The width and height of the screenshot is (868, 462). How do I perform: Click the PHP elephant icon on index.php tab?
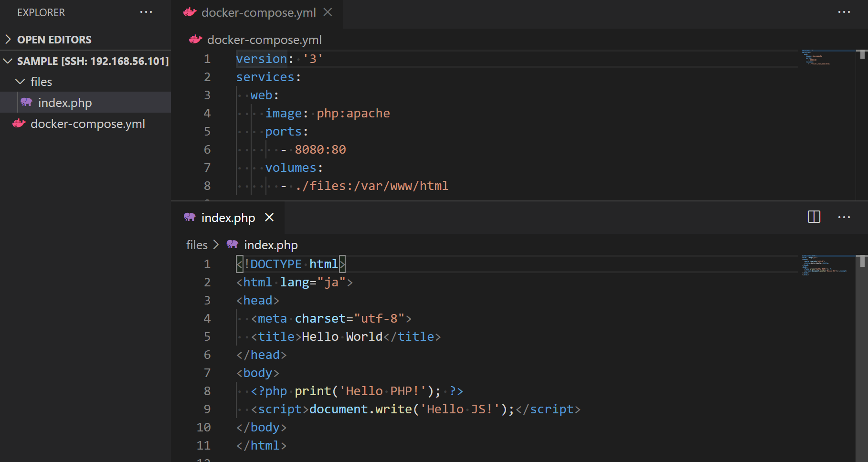[x=189, y=217]
